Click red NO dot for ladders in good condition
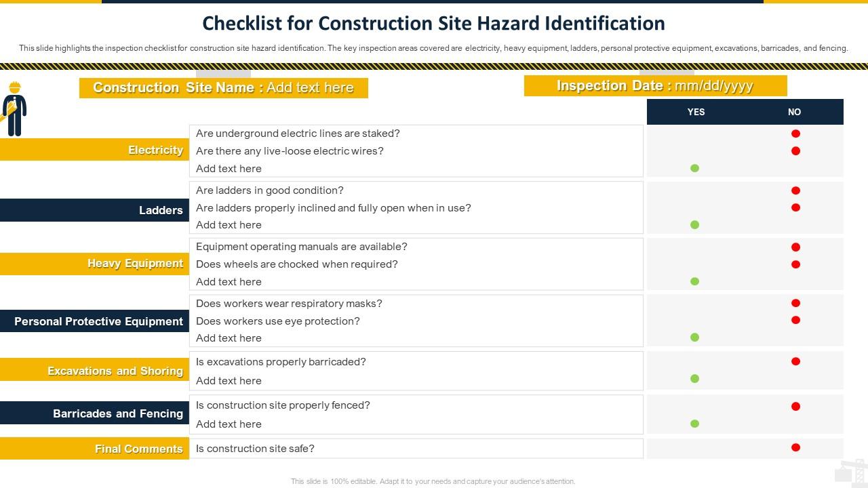 [795, 190]
